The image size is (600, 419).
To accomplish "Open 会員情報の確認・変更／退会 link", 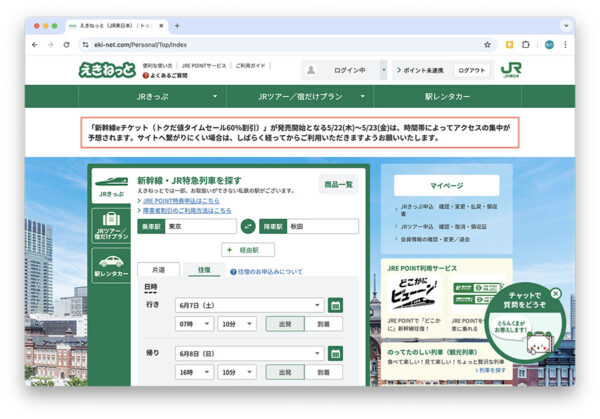I will tap(435, 239).
